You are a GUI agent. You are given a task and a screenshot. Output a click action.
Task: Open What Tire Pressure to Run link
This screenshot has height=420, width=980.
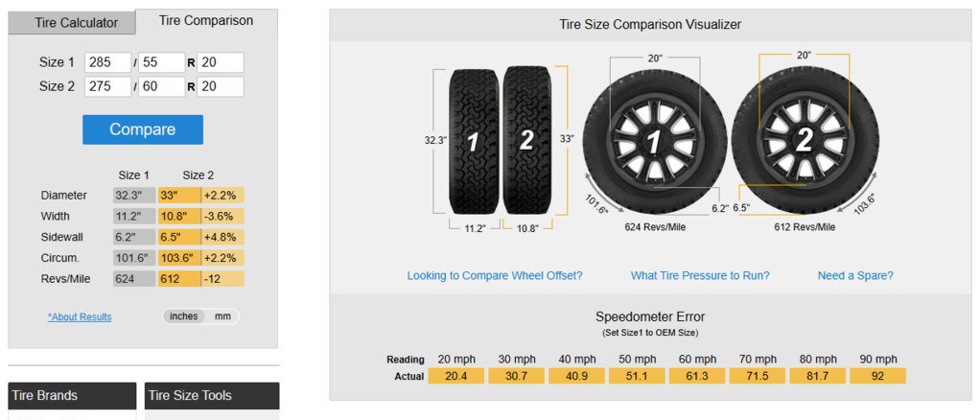pyautogui.click(x=700, y=275)
